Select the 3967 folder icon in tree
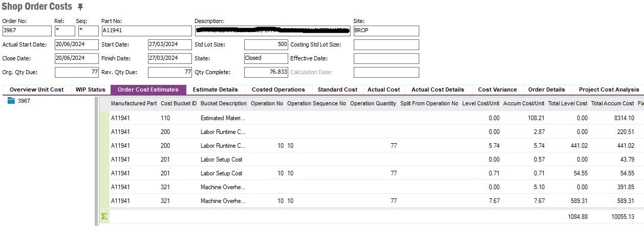644x226 pixels. (x=12, y=101)
